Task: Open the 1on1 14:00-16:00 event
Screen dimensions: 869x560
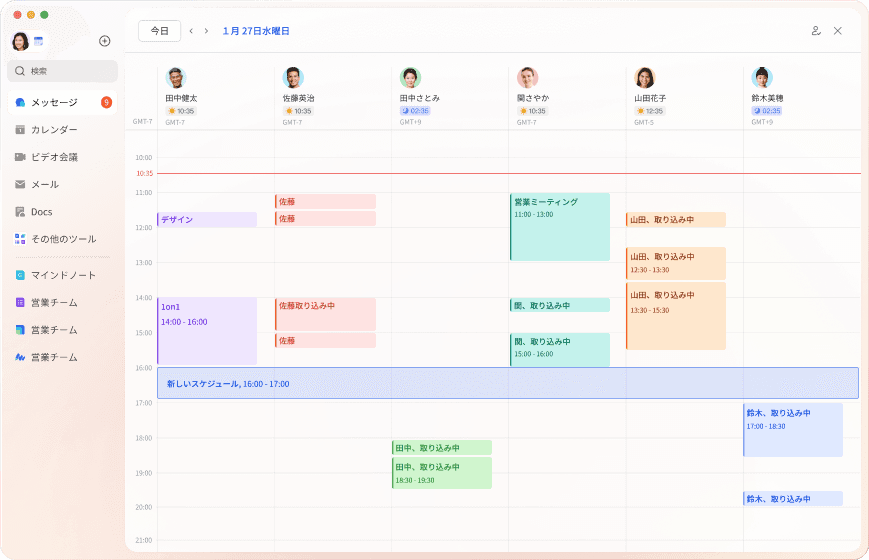Action: tap(207, 331)
